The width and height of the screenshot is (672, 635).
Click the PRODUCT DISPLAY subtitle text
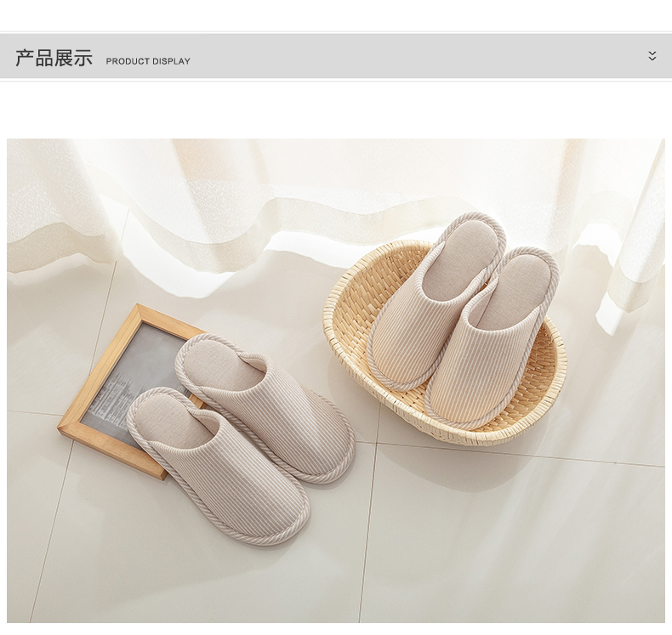click(148, 61)
